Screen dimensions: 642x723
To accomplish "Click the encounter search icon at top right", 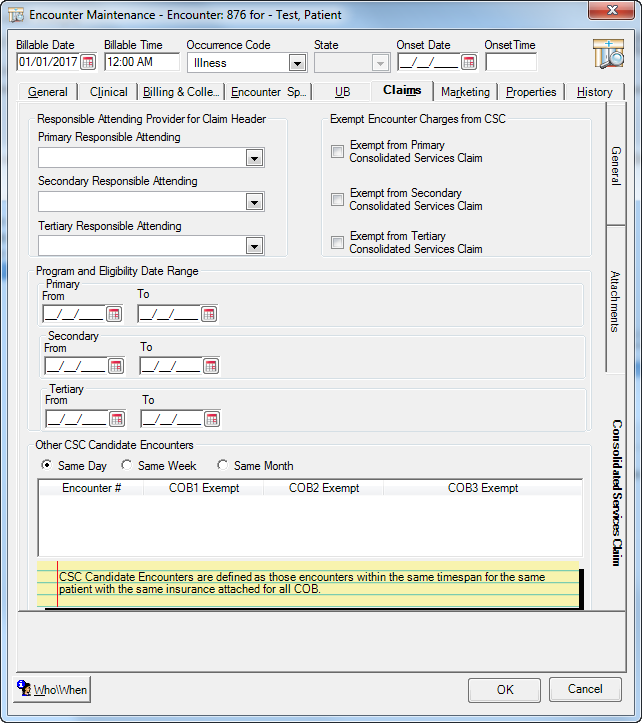I will (x=607, y=54).
